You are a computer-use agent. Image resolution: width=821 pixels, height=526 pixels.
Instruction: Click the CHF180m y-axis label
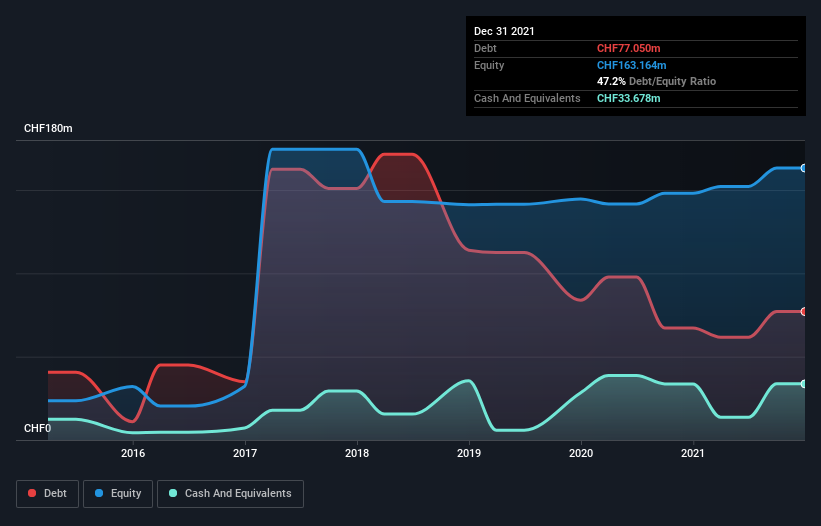(48, 128)
